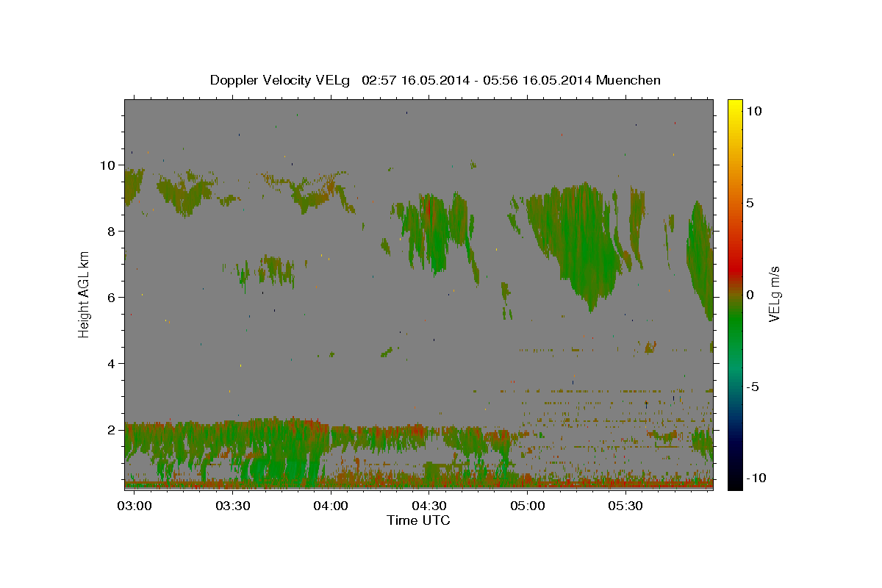Click the height tick label 4
The width and height of the screenshot is (882, 588).
click(x=112, y=364)
